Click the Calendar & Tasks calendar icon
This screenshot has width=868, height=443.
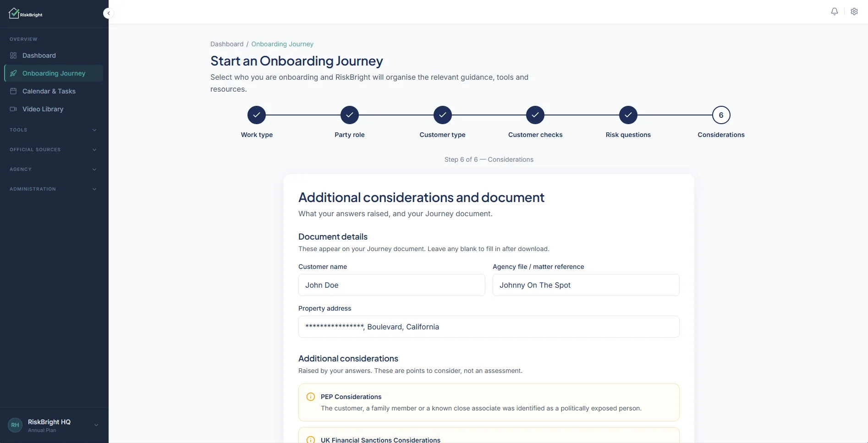point(13,91)
